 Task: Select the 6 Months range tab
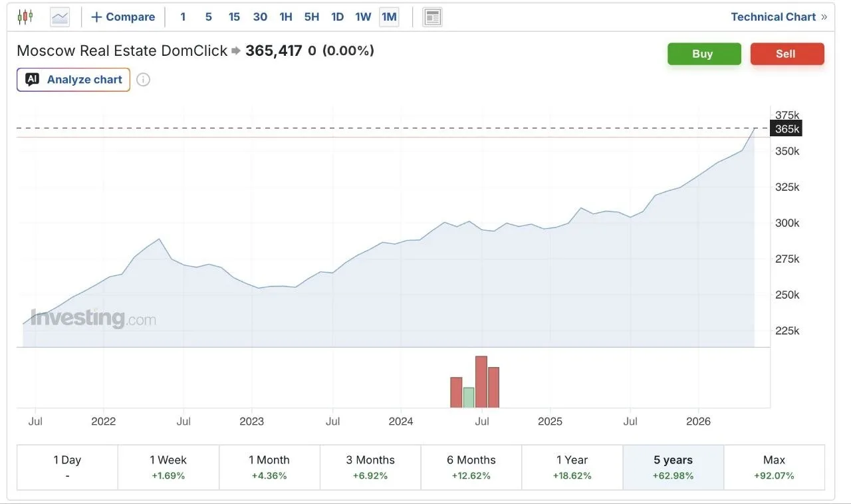(x=471, y=467)
